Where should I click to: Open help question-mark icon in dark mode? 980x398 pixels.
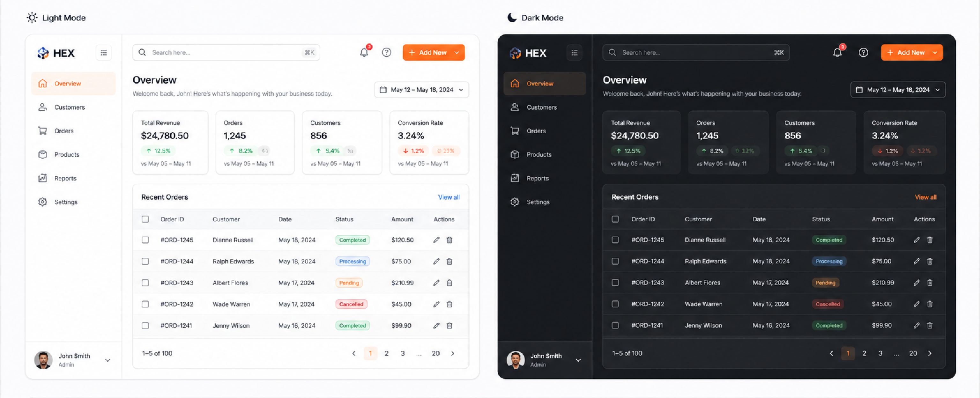coord(864,53)
